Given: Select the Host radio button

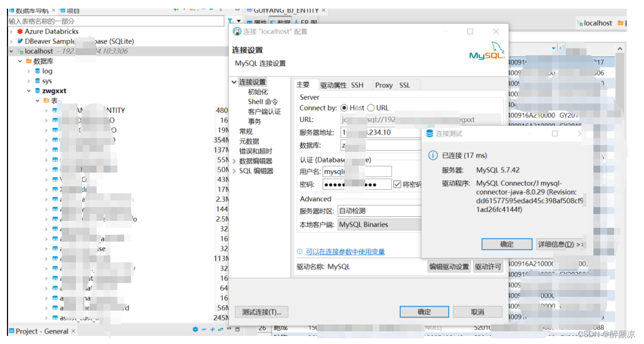Looking at the screenshot, I should [x=344, y=108].
